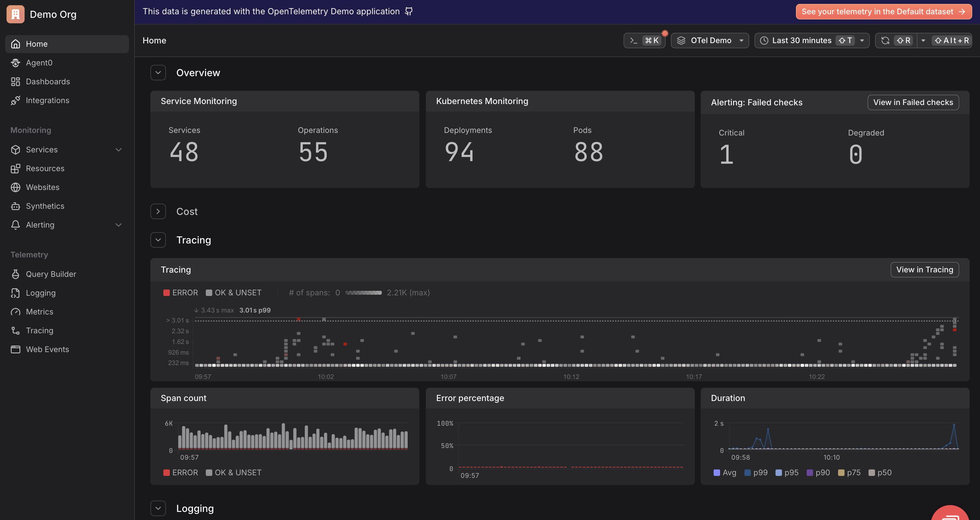
Task: Click the Demo Org logo icon
Action: pos(15,15)
